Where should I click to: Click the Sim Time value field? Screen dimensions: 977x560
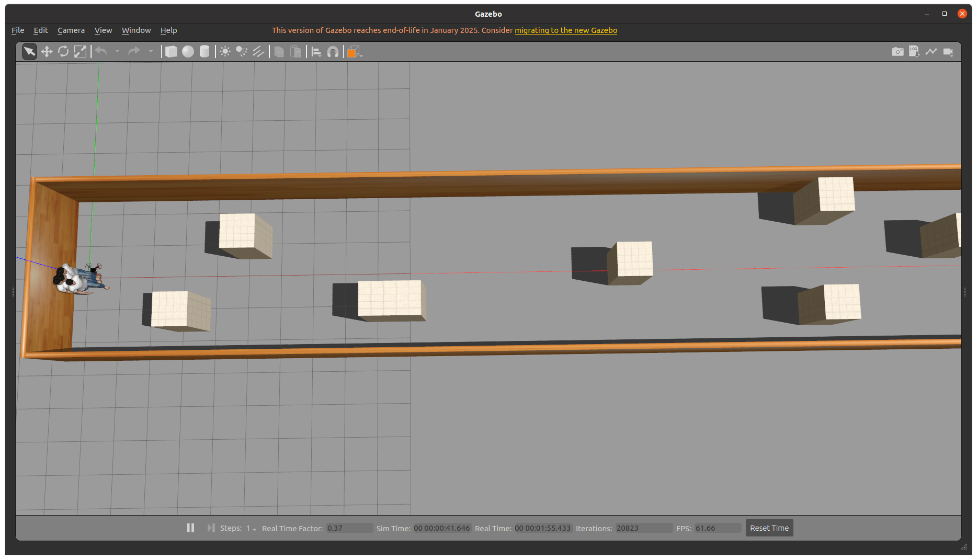coord(442,528)
